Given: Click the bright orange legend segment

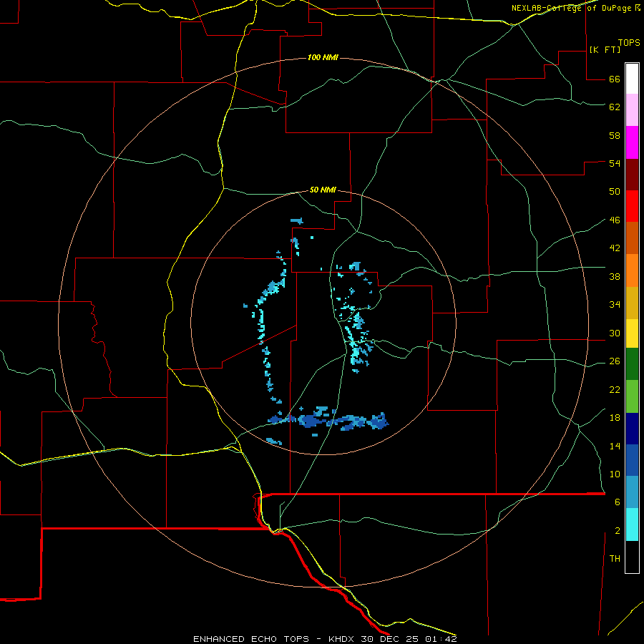Looking at the screenshot, I should (632, 270).
